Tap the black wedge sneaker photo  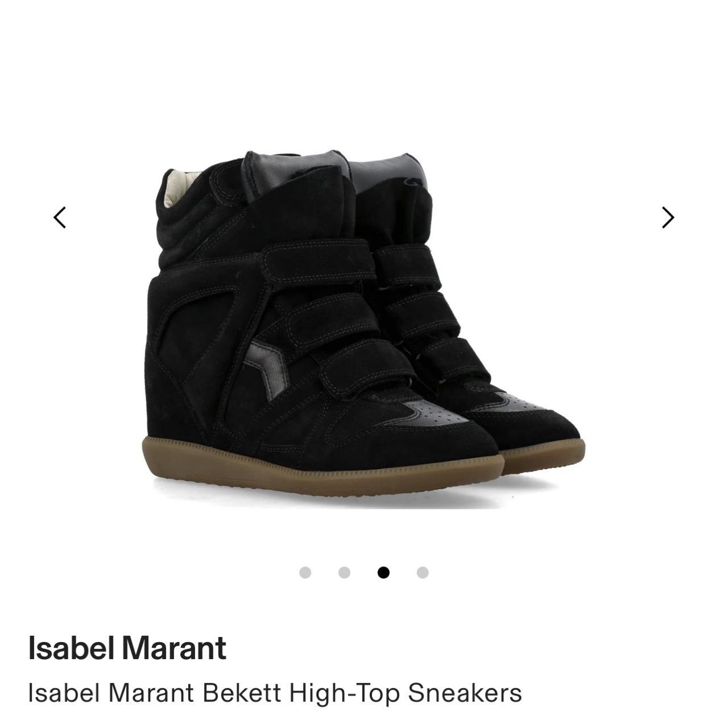[x=364, y=327]
